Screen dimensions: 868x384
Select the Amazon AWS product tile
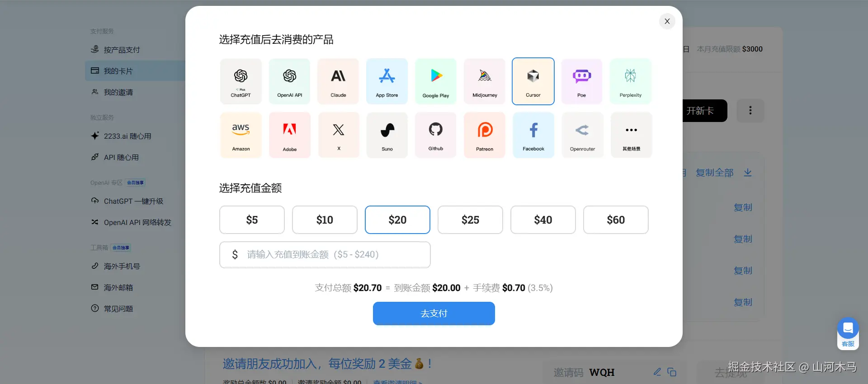tap(241, 135)
